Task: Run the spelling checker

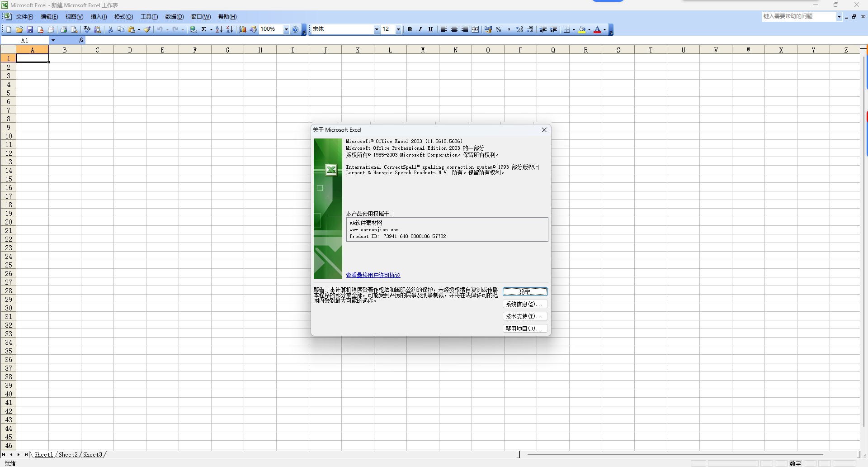Action: pos(87,29)
